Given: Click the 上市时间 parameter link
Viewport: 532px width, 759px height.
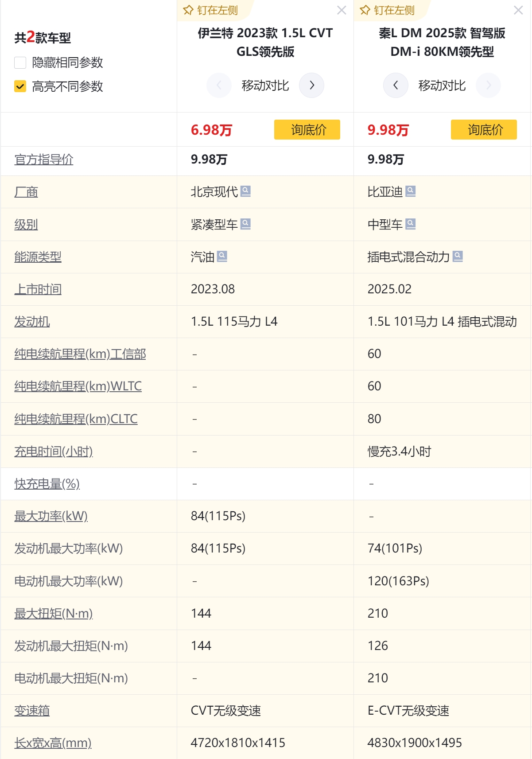Looking at the screenshot, I should (x=38, y=289).
